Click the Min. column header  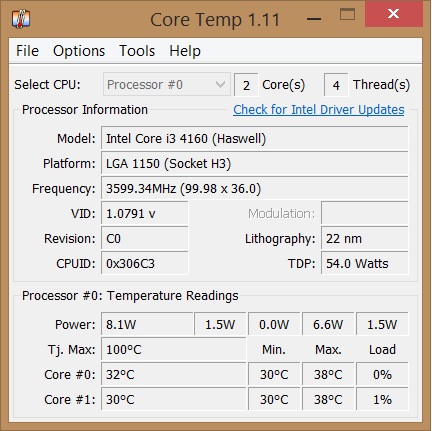click(x=274, y=349)
